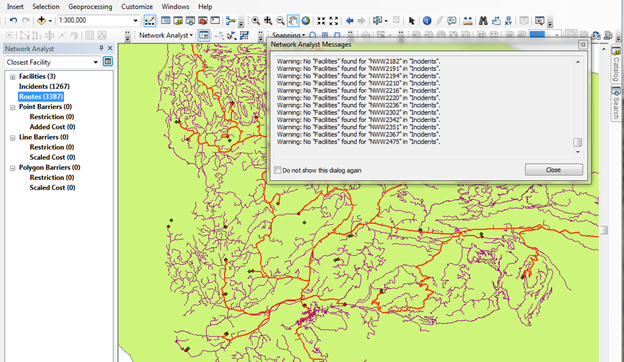This screenshot has height=362, width=624.
Task: Open the Catalog side tab
Action: pyautogui.click(x=616, y=64)
